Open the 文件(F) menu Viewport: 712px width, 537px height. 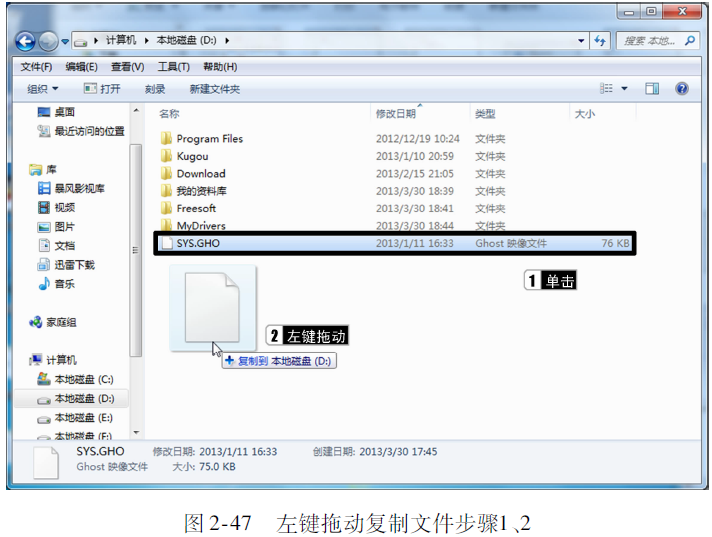36,67
